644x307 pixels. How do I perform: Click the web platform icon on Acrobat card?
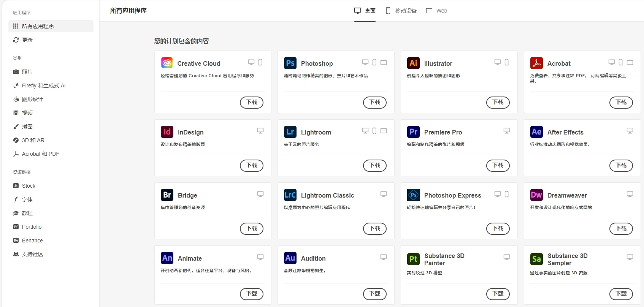[630, 62]
